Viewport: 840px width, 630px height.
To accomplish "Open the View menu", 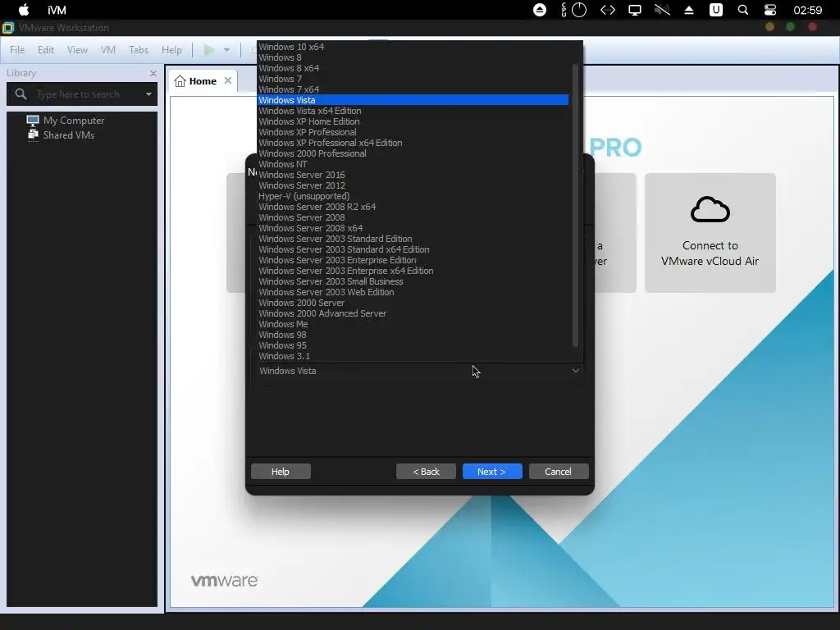I will 77,50.
